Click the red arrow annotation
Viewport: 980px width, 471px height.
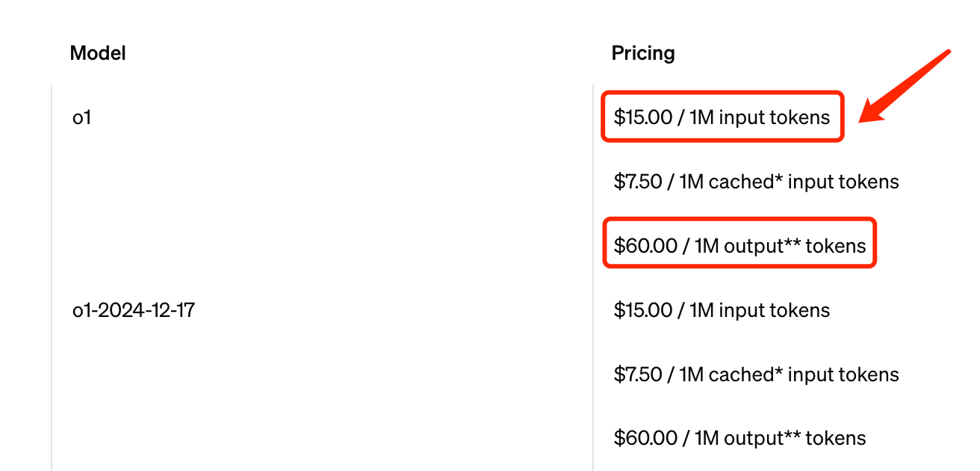pyautogui.click(x=905, y=87)
